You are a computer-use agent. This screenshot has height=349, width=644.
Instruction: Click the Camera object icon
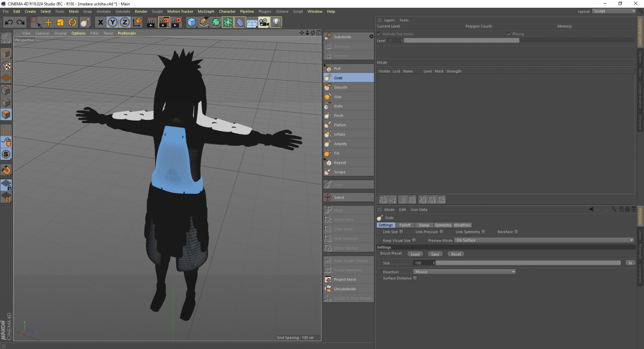(264, 22)
